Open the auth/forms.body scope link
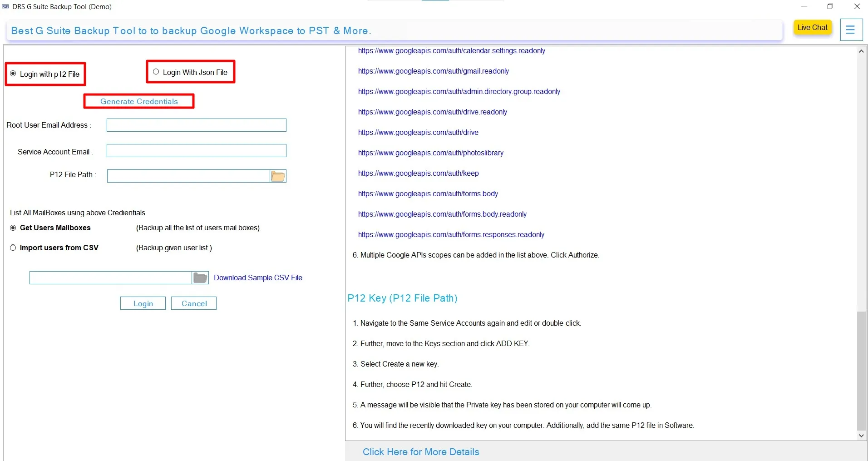 428,194
